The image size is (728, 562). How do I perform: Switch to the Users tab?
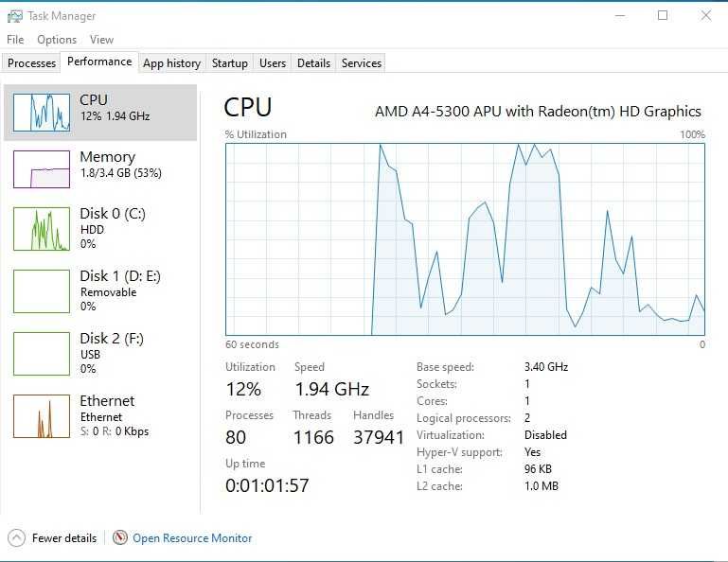coord(273,63)
